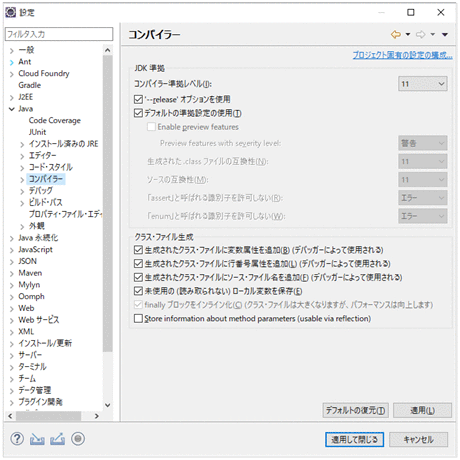The height and width of the screenshot is (460, 460).
Task: Expand the 一般 tree node
Action: point(12,51)
